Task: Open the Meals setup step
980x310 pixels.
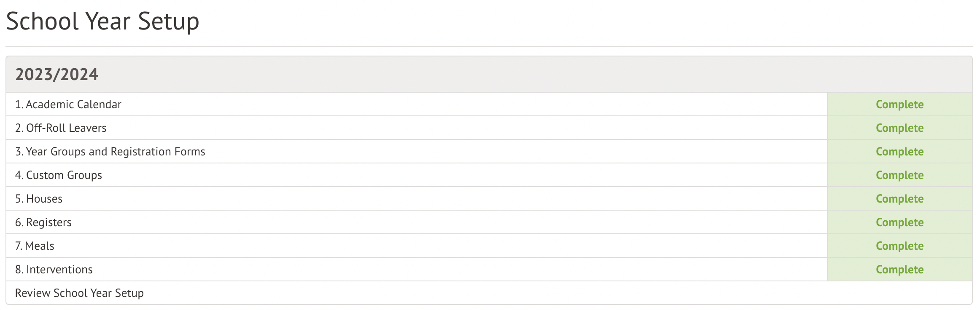Action: coord(35,246)
